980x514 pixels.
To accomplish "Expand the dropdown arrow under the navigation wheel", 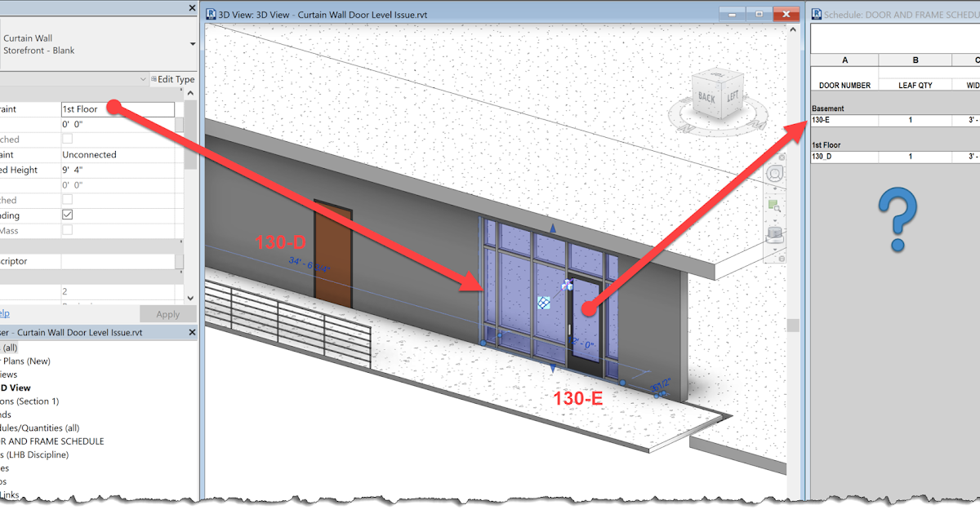I will click(x=774, y=187).
